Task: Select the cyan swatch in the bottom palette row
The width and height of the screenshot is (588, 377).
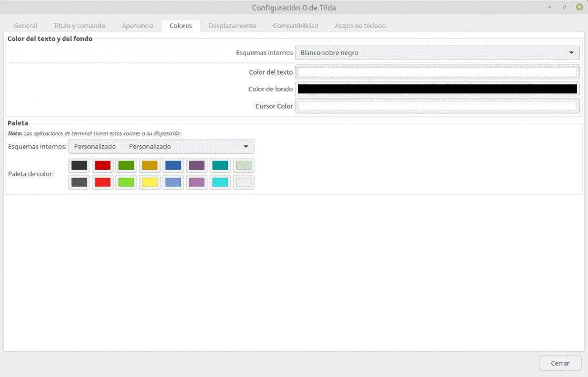Action: [x=220, y=182]
